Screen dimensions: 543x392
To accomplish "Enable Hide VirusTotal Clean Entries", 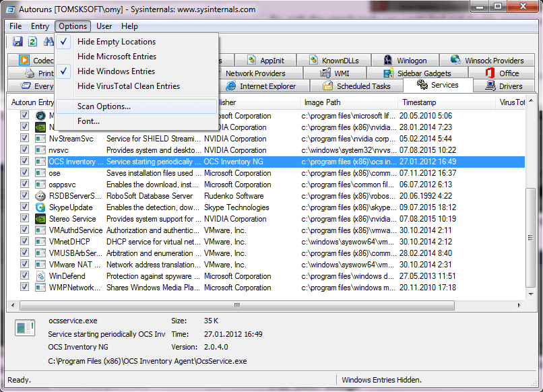I will point(137,86).
